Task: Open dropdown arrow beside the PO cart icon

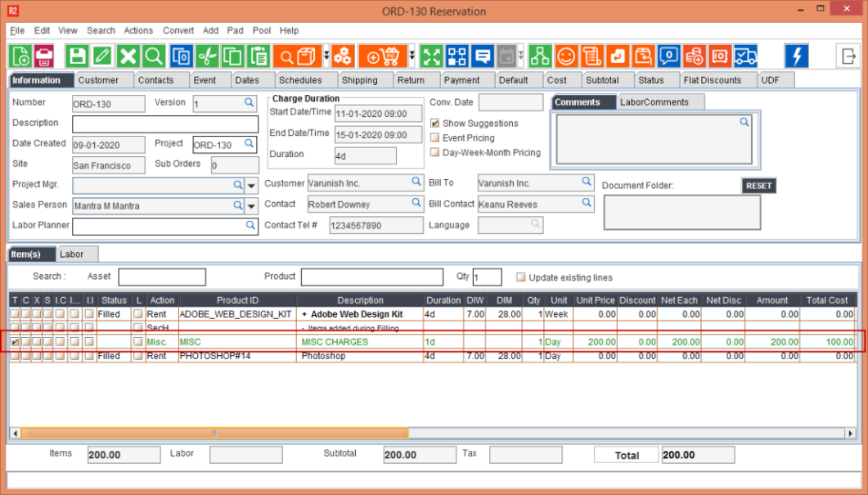Action: click(x=412, y=56)
